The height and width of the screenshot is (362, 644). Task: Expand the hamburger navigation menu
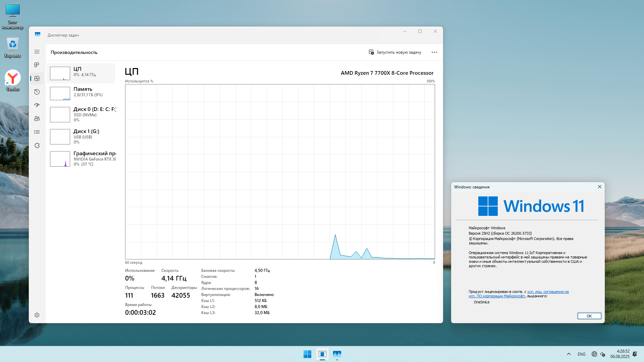tap(37, 52)
